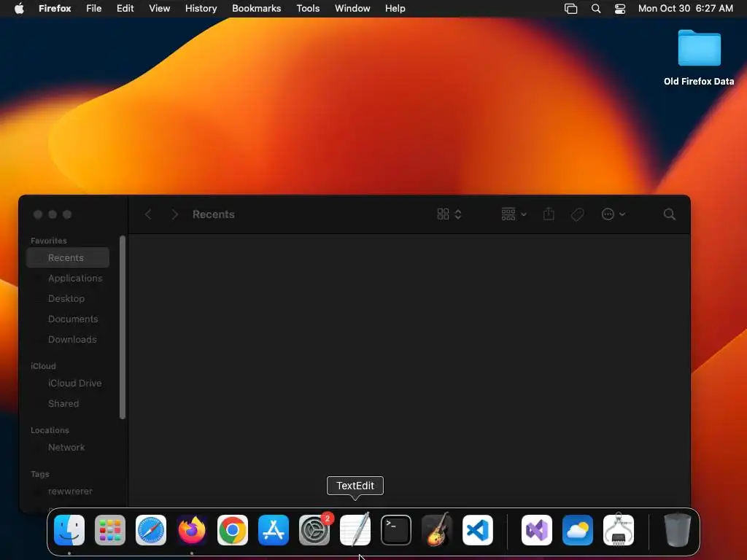Image resolution: width=747 pixels, height=560 pixels.
Task: Open Control Center in menu bar
Action: 620,9
